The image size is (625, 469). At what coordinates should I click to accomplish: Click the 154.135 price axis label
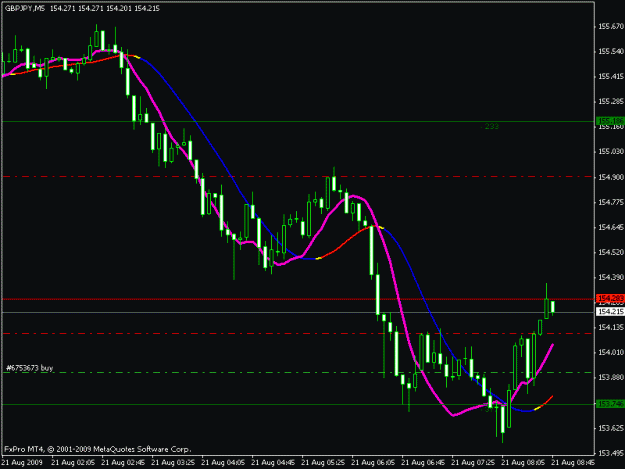pyautogui.click(x=611, y=327)
